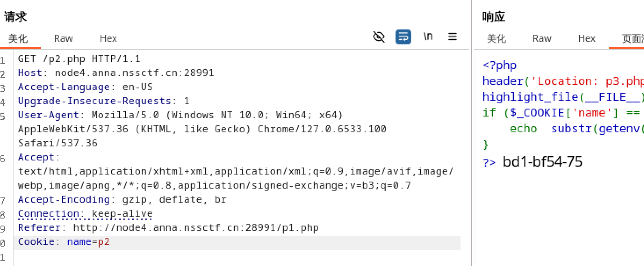Toggle newline markers with the \n control

[428, 37]
